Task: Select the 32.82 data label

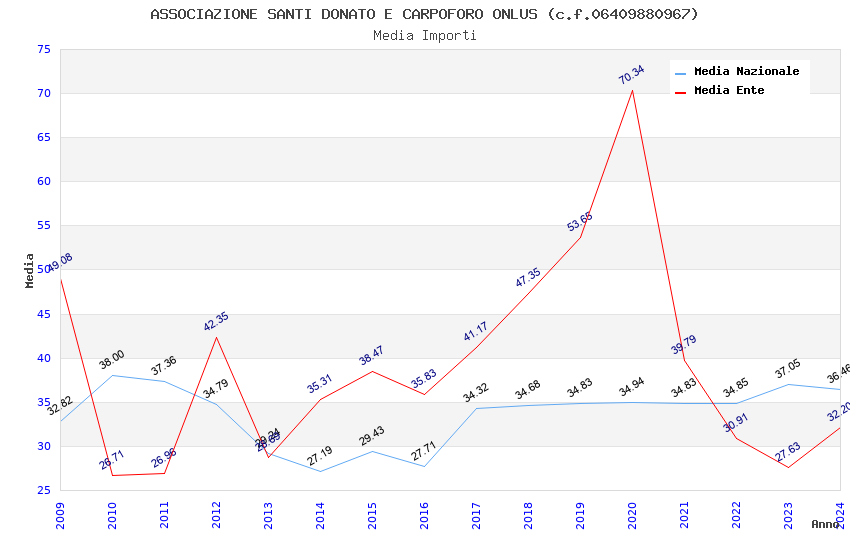Action: pos(60,405)
